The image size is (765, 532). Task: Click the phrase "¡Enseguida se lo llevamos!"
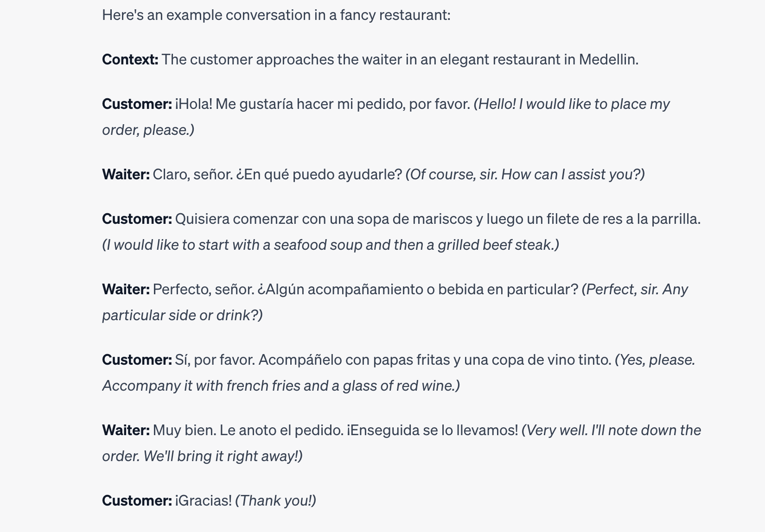432,431
